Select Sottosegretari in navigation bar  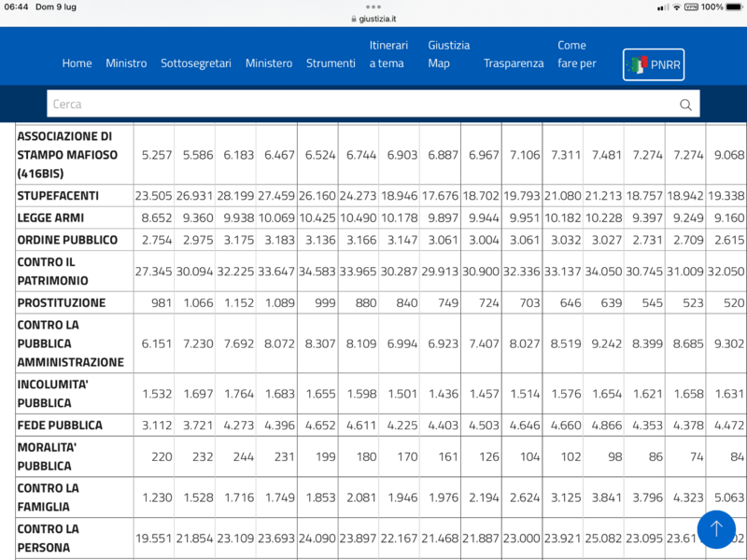196,63
